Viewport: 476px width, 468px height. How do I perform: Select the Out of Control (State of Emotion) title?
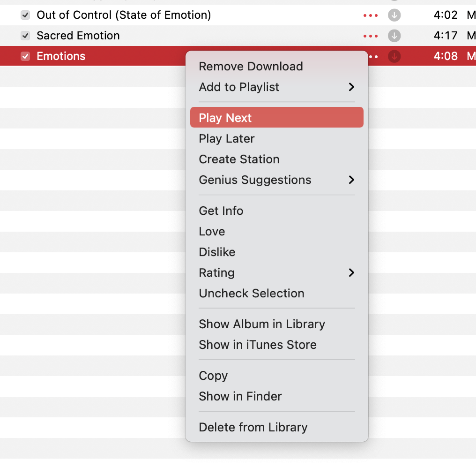coord(124,15)
